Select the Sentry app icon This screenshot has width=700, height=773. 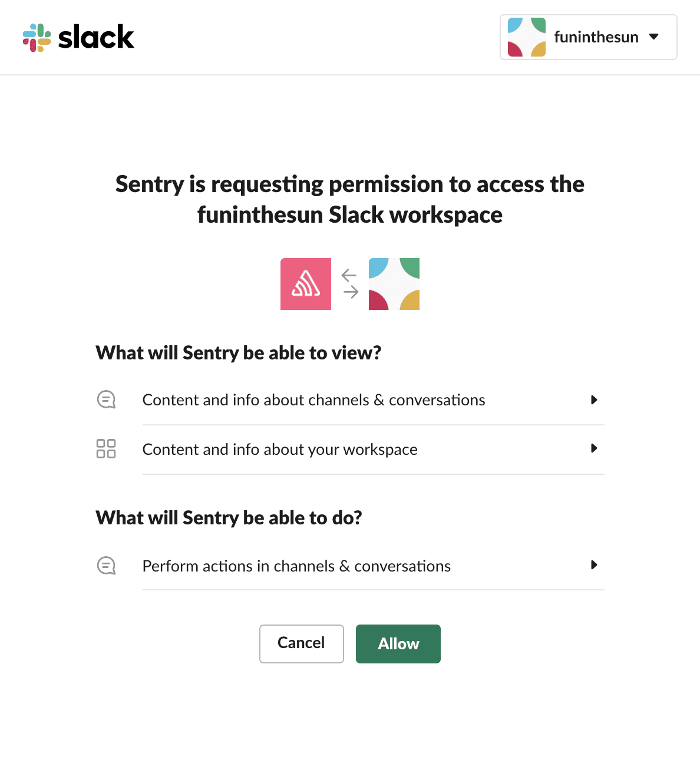306,283
